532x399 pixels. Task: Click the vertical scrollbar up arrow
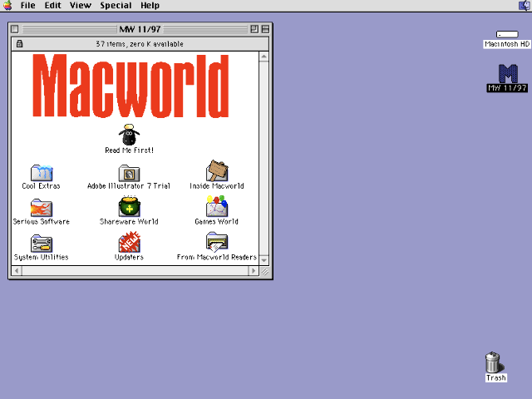(x=264, y=57)
